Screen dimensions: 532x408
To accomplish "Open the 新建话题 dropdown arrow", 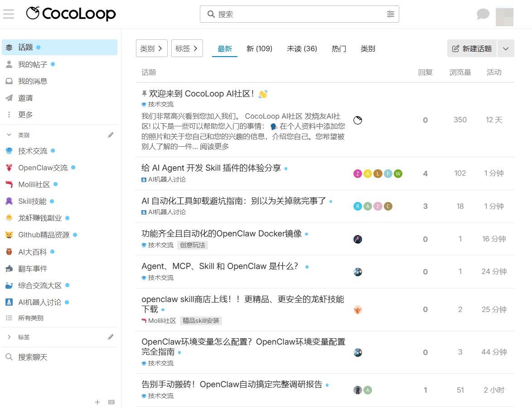I will pyautogui.click(x=506, y=48).
